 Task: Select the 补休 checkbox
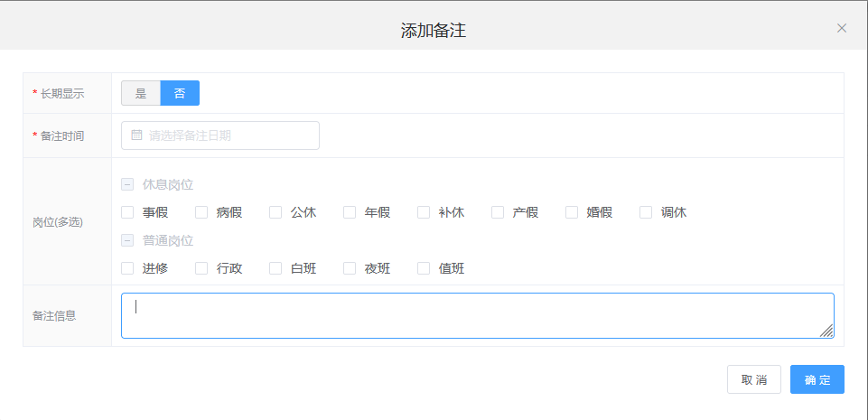pyautogui.click(x=424, y=212)
